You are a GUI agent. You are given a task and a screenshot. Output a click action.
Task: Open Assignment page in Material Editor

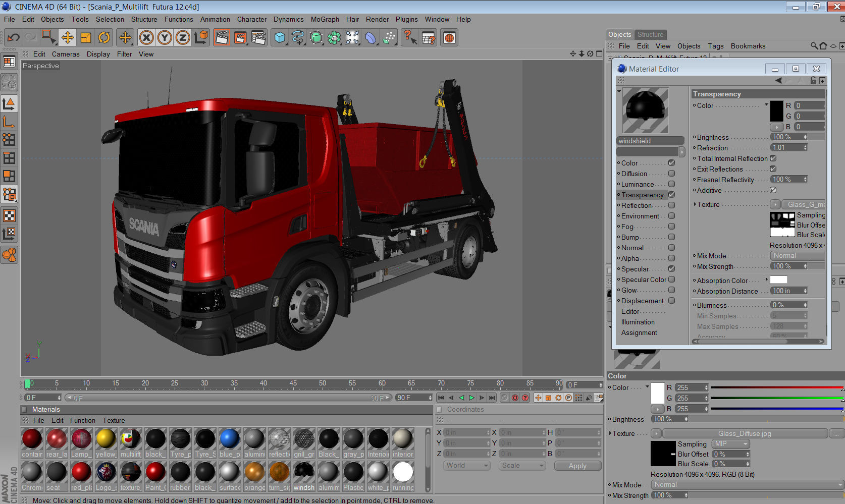639,332
